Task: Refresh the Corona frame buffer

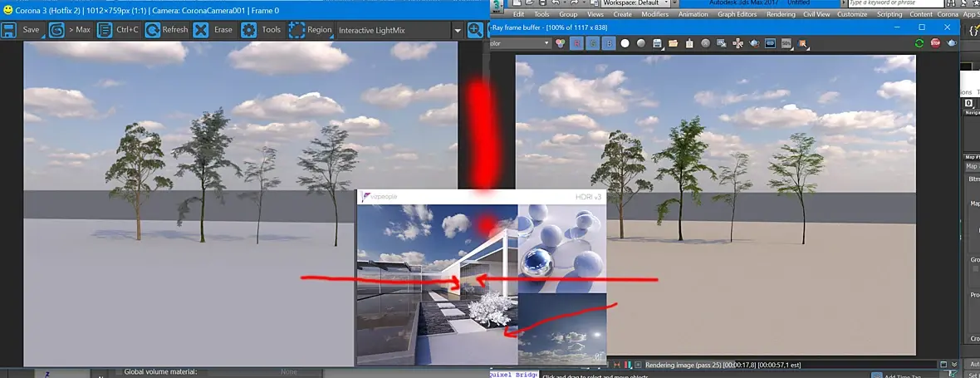Action: point(167,29)
